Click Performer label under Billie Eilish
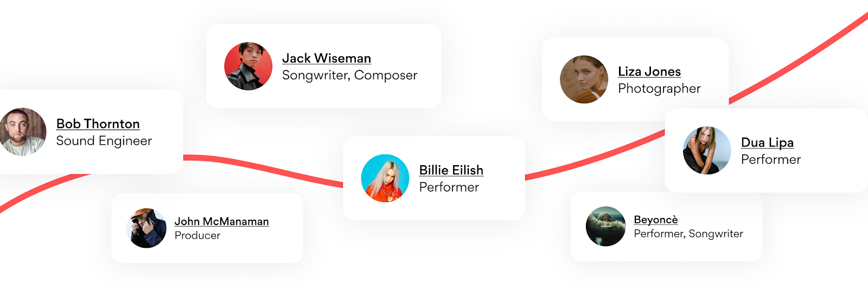 pyautogui.click(x=449, y=187)
